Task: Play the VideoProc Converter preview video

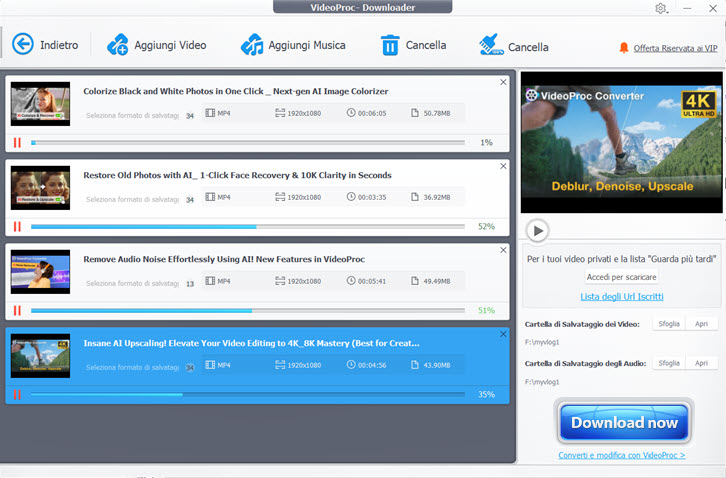Action: (538, 230)
